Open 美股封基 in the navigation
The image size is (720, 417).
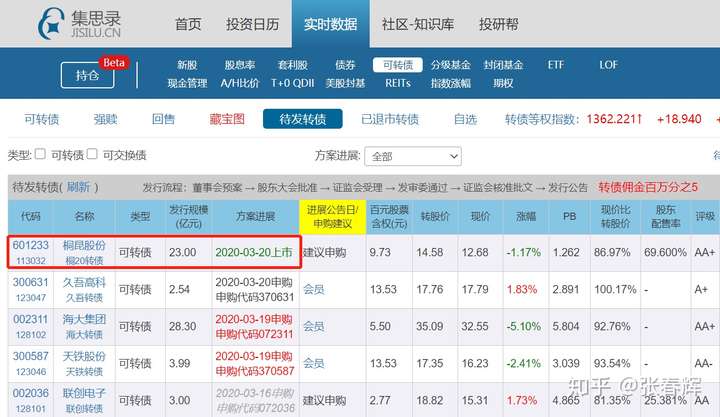point(345,83)
